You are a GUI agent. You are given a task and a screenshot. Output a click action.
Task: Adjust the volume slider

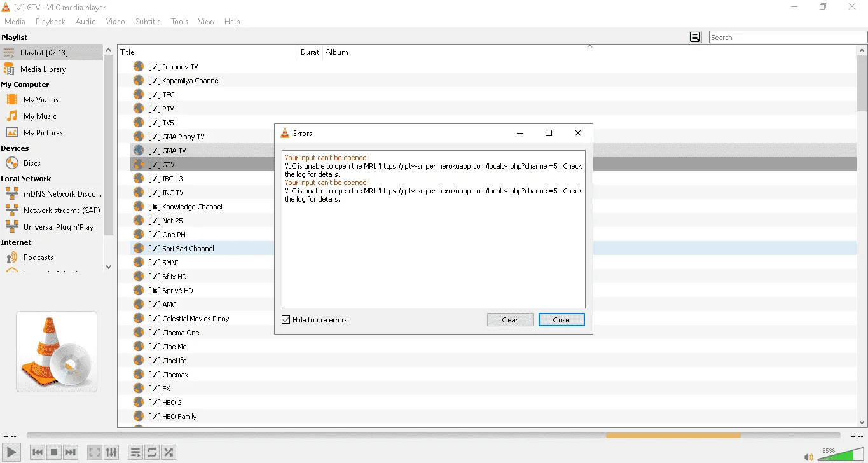(837, 454)
